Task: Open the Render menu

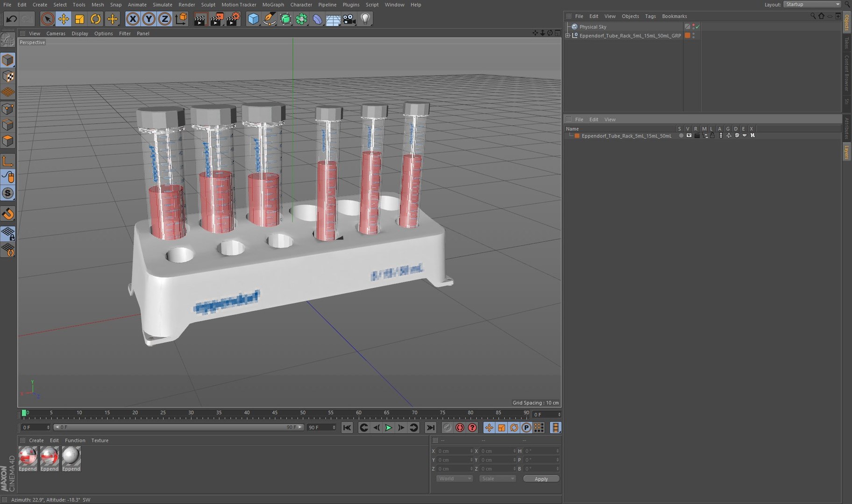Action: pyautogui.click(x=187, y=5)
